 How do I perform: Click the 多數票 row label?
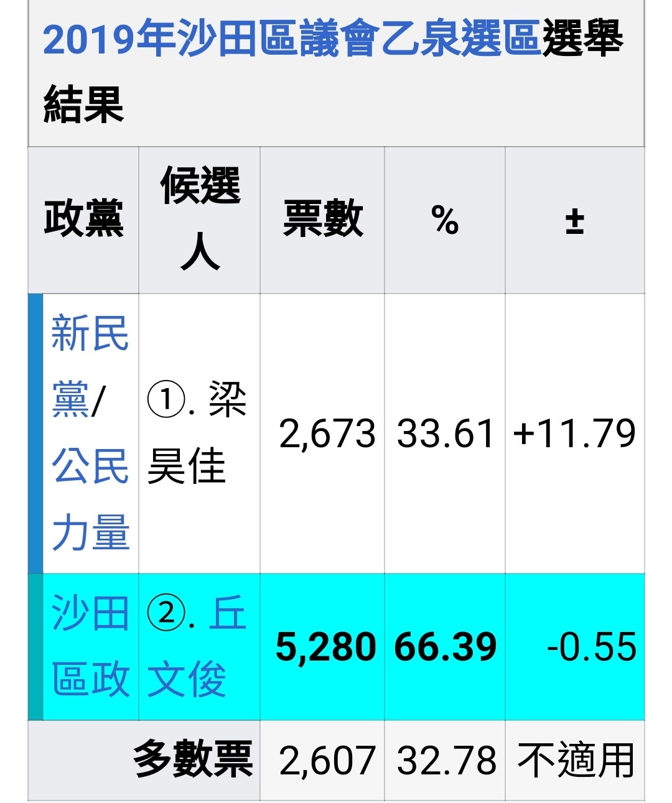pos(193,759)
